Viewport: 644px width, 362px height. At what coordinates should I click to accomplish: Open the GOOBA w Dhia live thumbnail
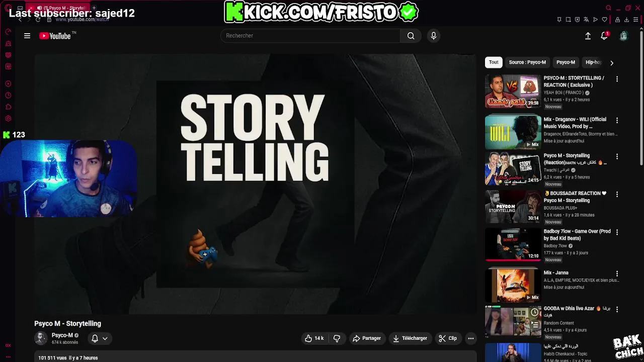[513, 322]
